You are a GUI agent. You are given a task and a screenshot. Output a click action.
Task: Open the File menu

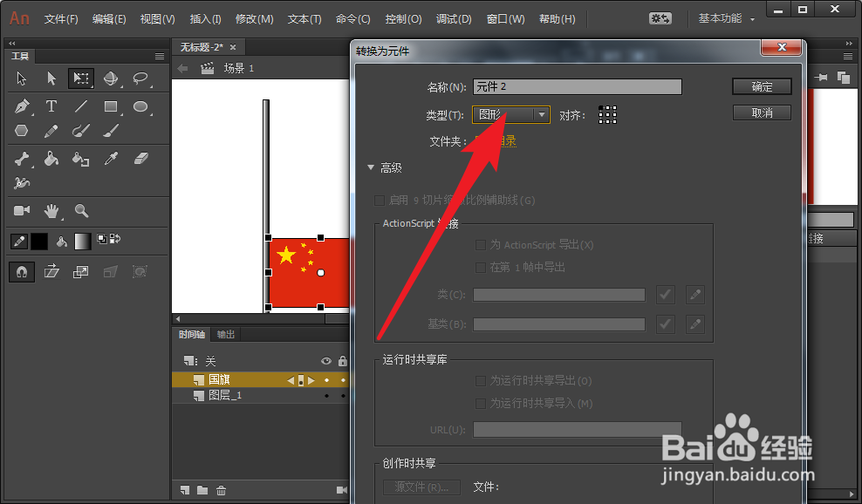coord(61,18)
